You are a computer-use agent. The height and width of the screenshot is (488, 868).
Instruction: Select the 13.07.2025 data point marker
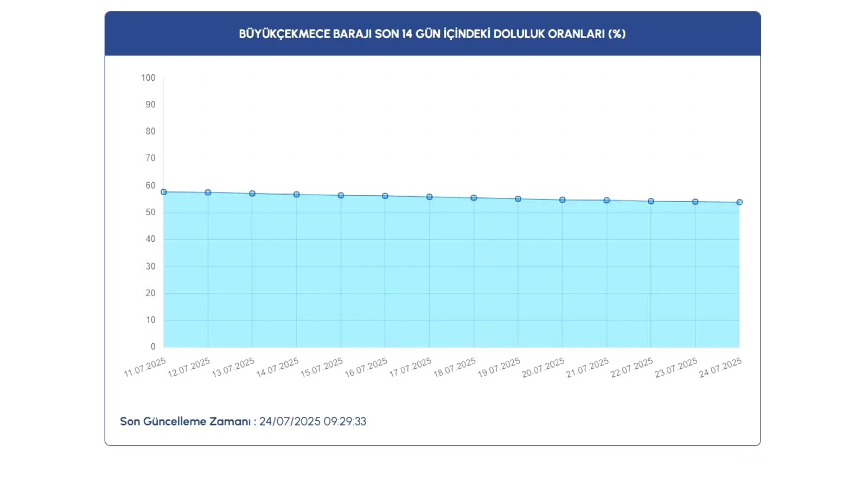pyautogui.click(x=252, y=194)
